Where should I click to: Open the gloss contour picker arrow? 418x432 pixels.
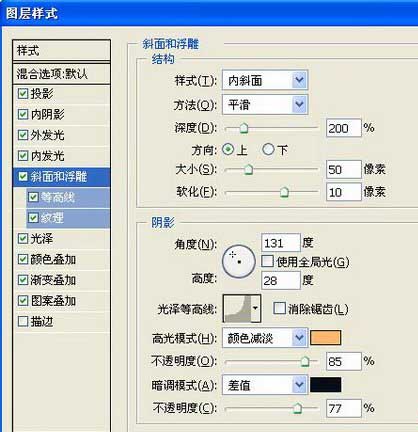(x=255, y=308)
